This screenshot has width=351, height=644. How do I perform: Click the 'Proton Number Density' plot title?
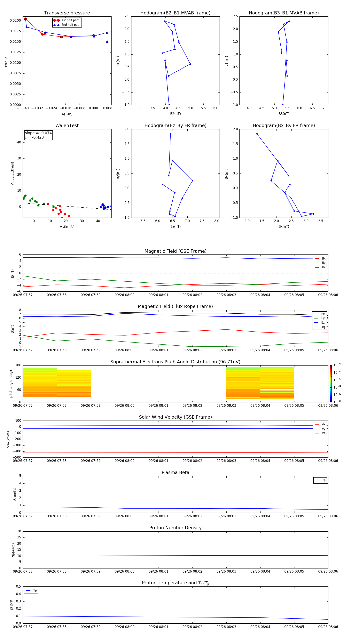tap(175, 528)
